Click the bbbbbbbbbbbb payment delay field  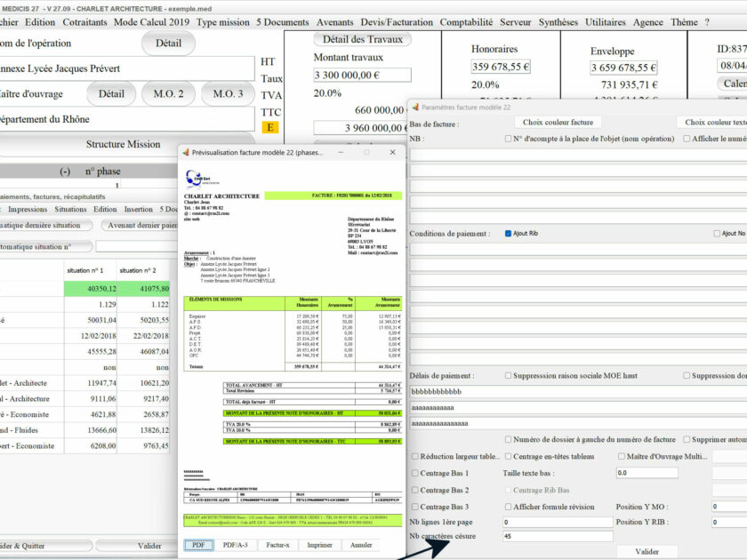578,392
